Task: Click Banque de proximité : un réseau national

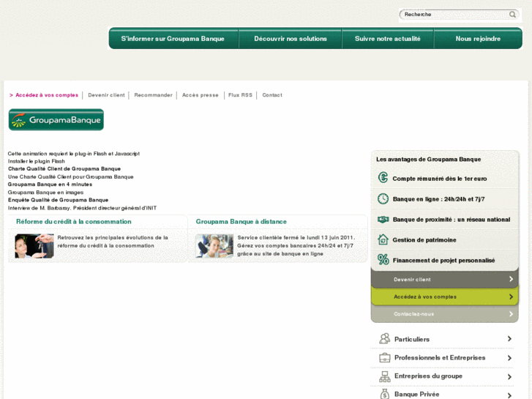Action: (x=452, y=220)
